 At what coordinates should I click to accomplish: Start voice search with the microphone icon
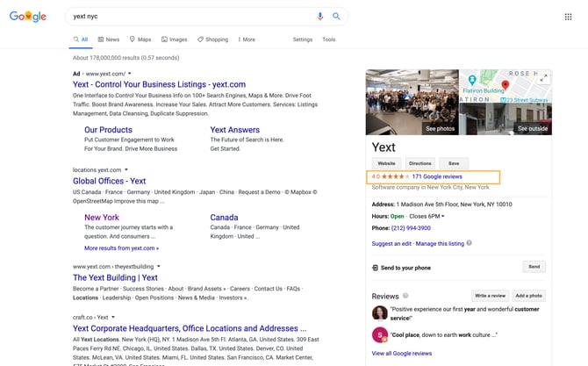320,17
